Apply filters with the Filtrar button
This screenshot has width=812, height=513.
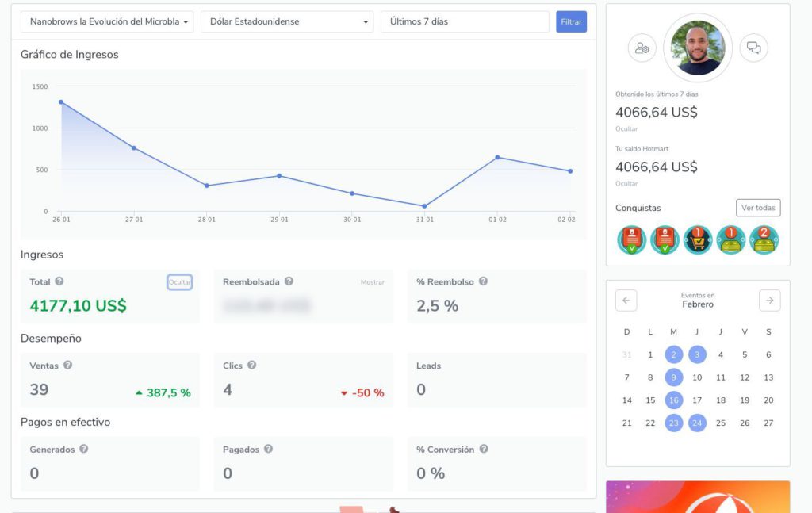[x=571, y=21]
